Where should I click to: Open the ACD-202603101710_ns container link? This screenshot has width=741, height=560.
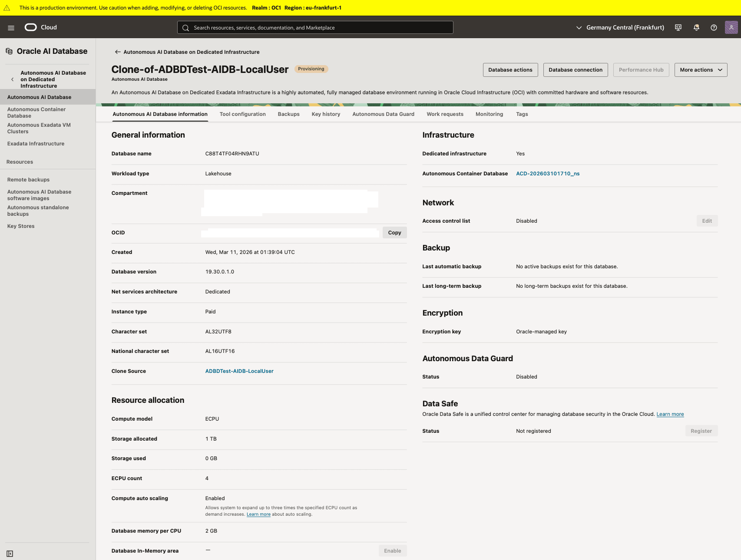(548, 174)
